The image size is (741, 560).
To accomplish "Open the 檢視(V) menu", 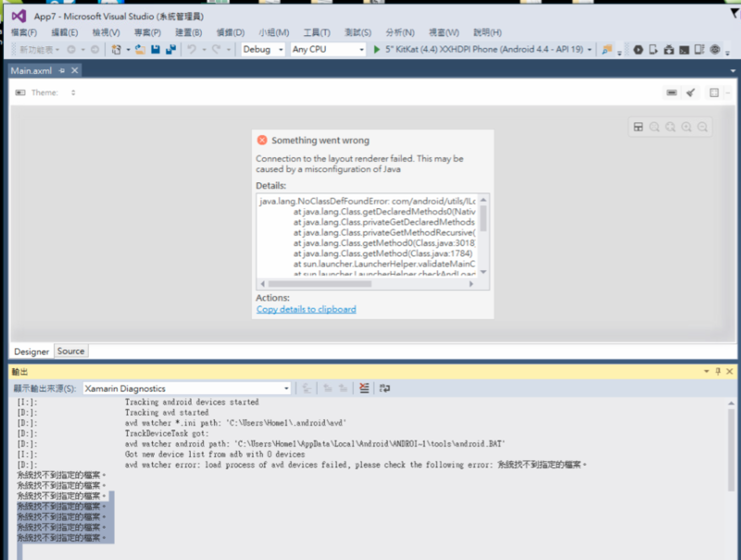I will [106, 32].
